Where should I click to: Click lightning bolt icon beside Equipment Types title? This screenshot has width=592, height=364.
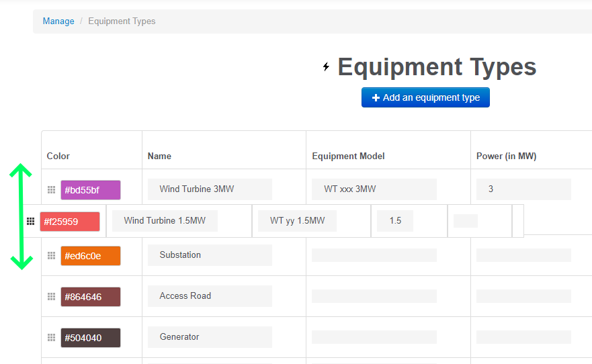coord(327,66)
